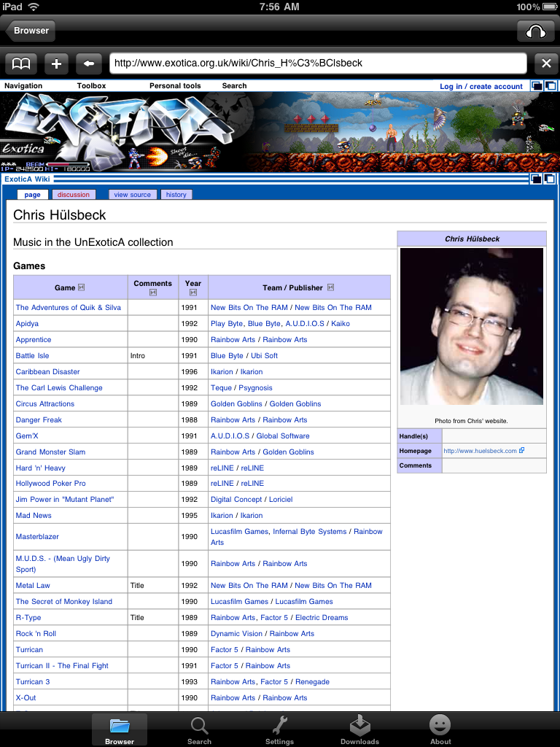Click Log in / create account link
This screenshot has height=747, width=560.
481,86
